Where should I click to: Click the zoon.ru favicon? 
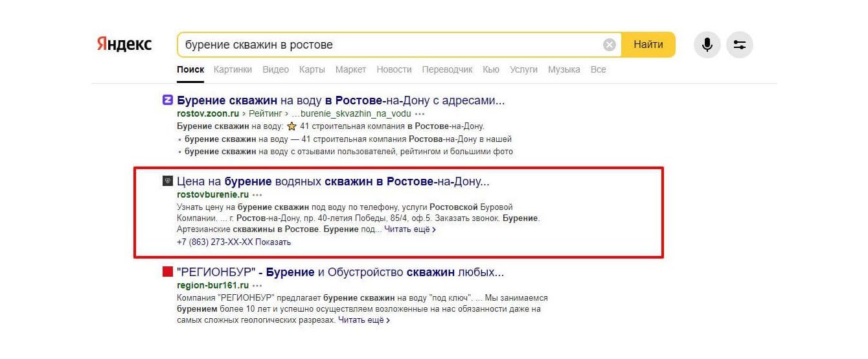coord(167,100)
